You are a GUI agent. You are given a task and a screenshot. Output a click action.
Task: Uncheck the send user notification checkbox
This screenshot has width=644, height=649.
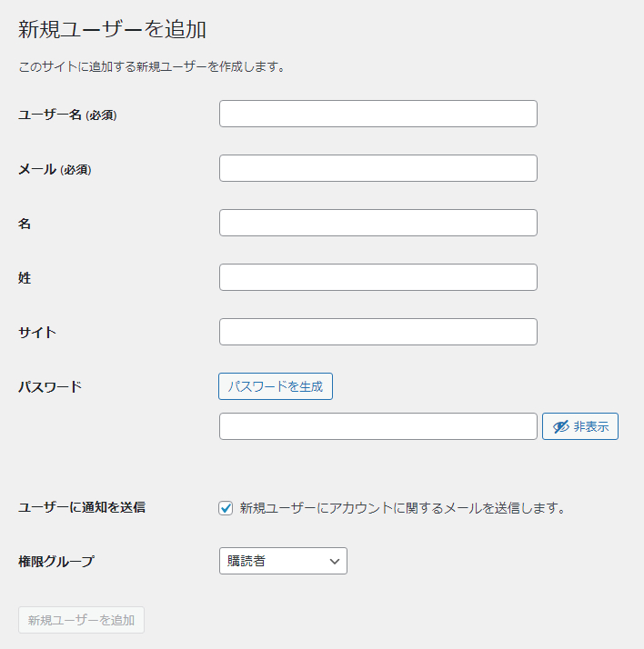pyautogui.click(x=226, y=508)
